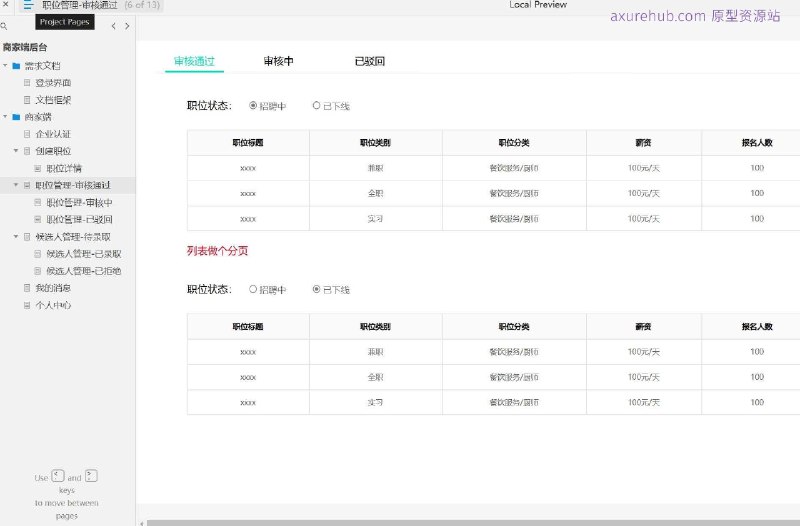Select 招聘中 radio in first status group
The image size is (800, 526).
point(253,106)
